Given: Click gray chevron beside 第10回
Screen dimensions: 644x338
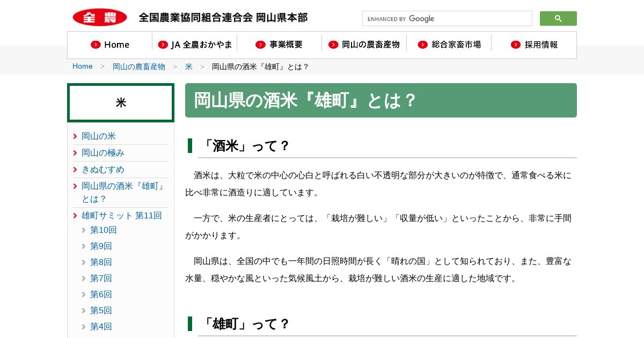Looking at the screenshot, I should pos(84,230).
